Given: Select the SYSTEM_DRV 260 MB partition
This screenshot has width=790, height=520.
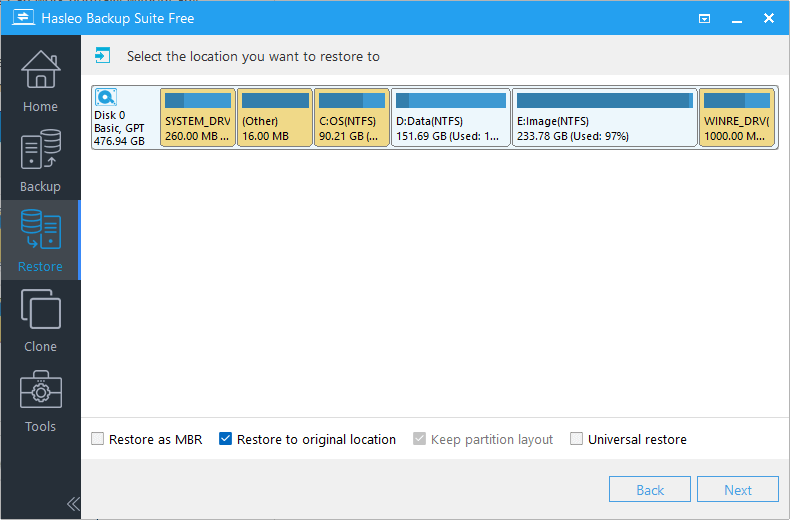Looking at the screenshot, I should click(197, 118).
